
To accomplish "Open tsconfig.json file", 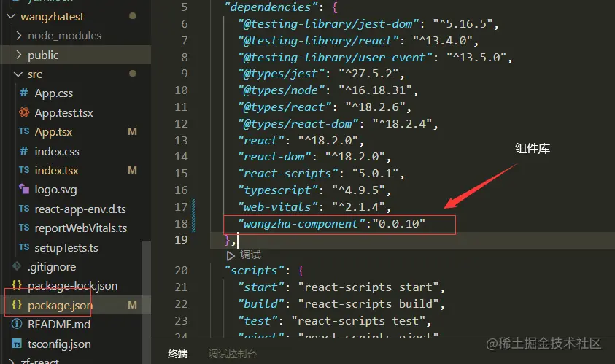I will 59,344.
